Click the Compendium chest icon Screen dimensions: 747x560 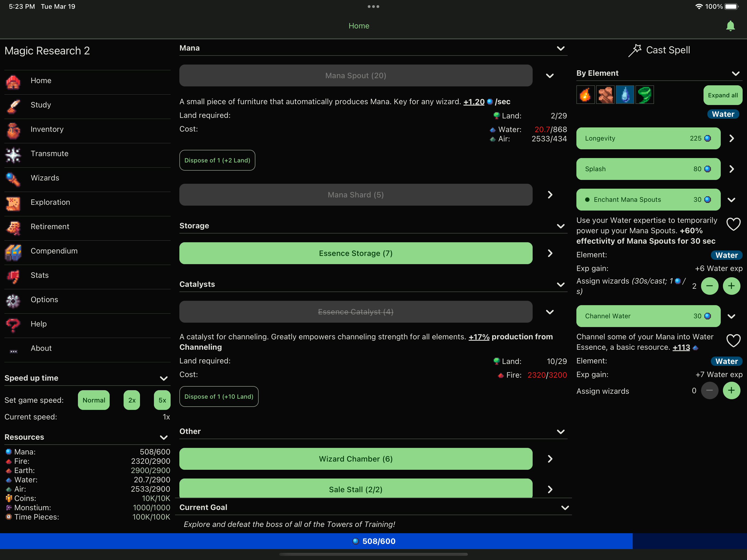click(x=13, y=252)
